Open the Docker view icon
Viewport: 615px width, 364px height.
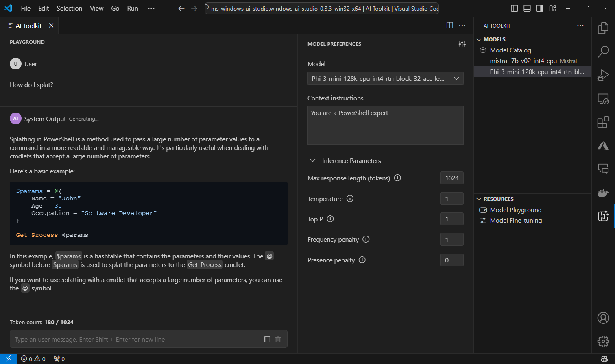click(603, 192)
